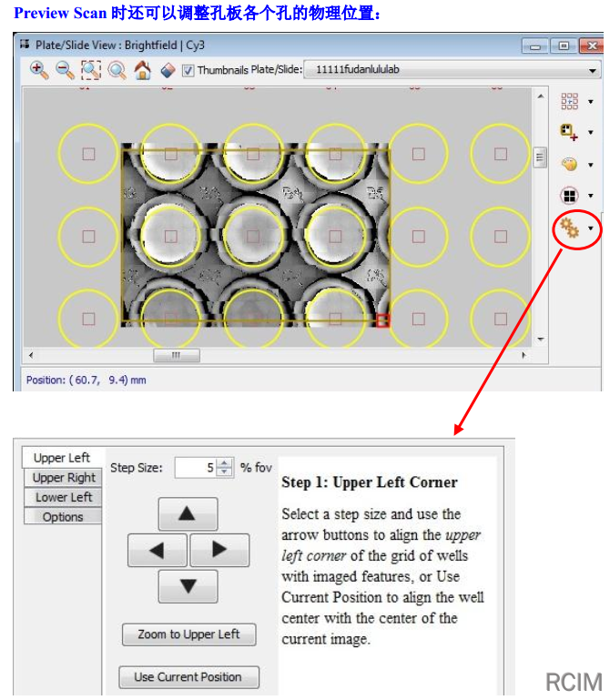Toggle the Thumbnails checkbox

tap(188, 70)
